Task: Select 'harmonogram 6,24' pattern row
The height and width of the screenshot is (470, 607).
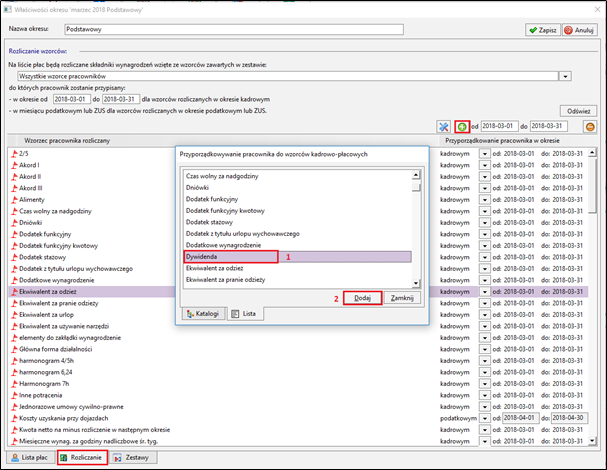Action: point(298,372)
